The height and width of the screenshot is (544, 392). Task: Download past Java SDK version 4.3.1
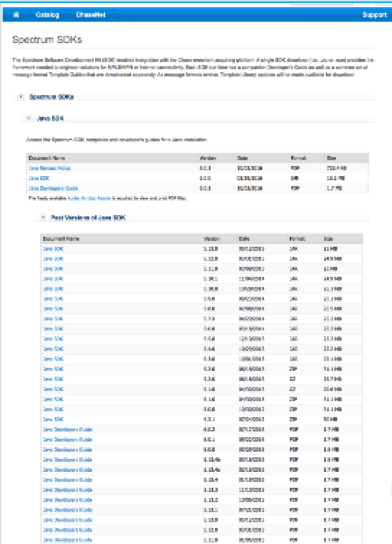(53, 419)
